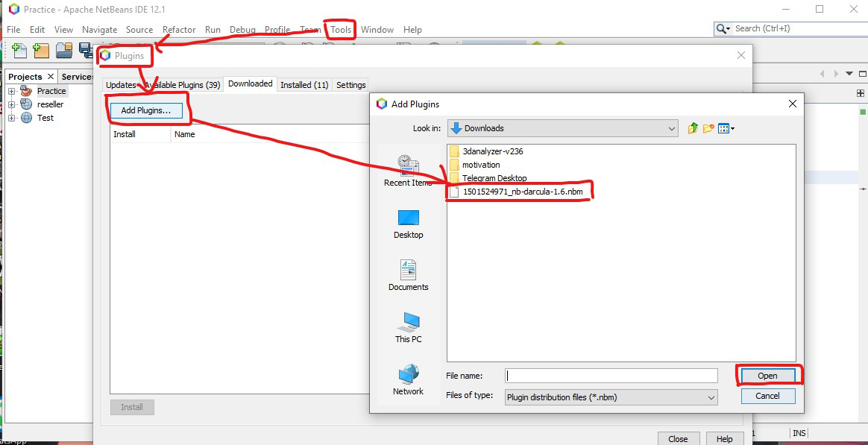Click the INS indicator in status bar
Viewport: 868px width, 445px height.
click(x=799, y=433)
